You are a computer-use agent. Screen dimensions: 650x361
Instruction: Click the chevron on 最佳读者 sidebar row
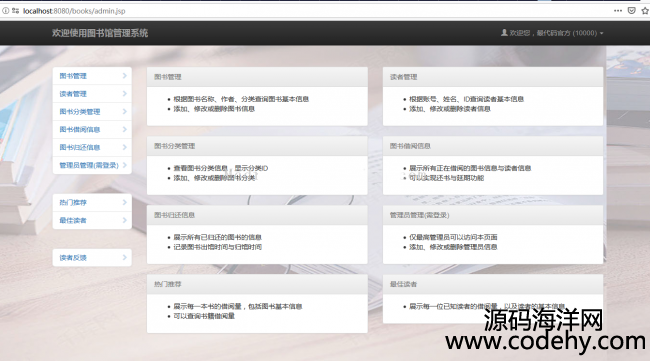tap(124, 220)
